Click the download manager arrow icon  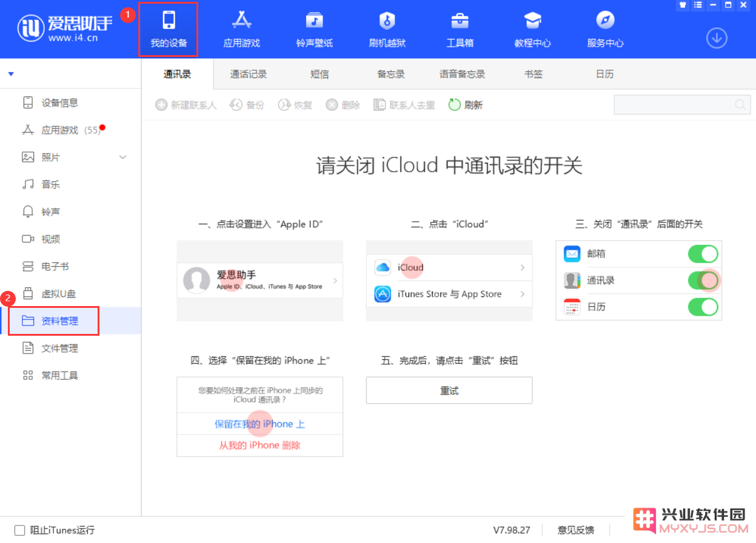click(717, 38)
